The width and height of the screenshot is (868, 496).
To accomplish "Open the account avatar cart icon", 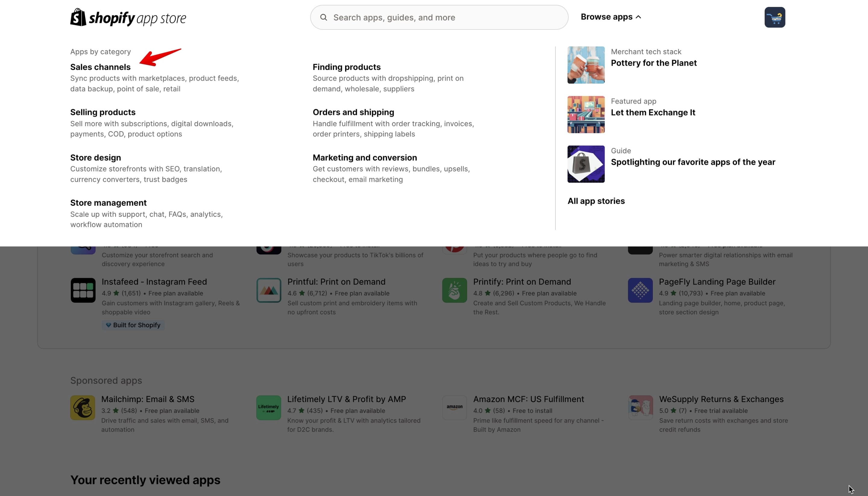I will [775, 17].
